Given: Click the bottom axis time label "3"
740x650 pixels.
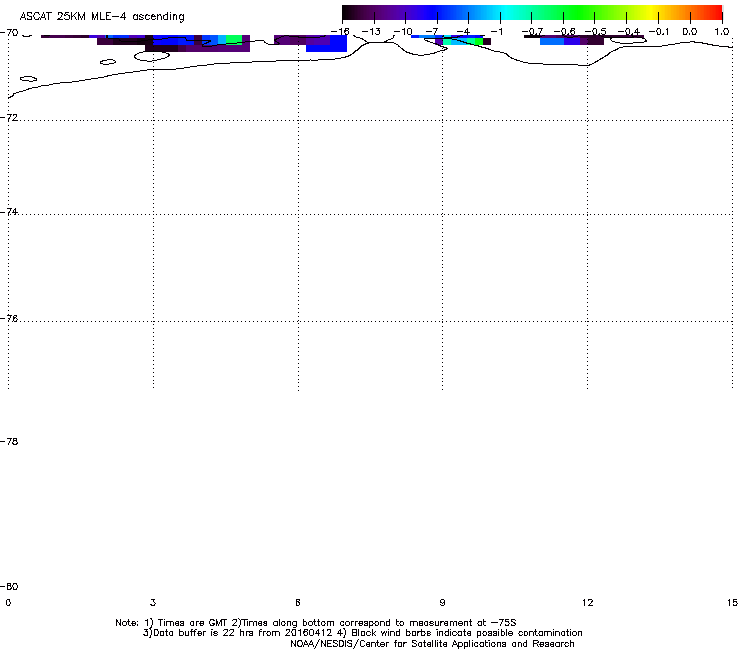Looking at the screenshot, I should (x=153, y=602).
